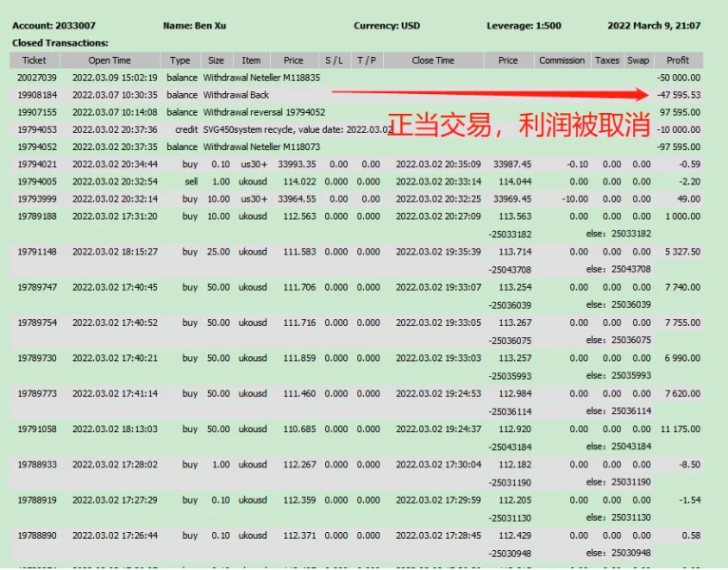
Task: Select the Withdrawal reversal 19794052 entry
Action: coord(264,112)
